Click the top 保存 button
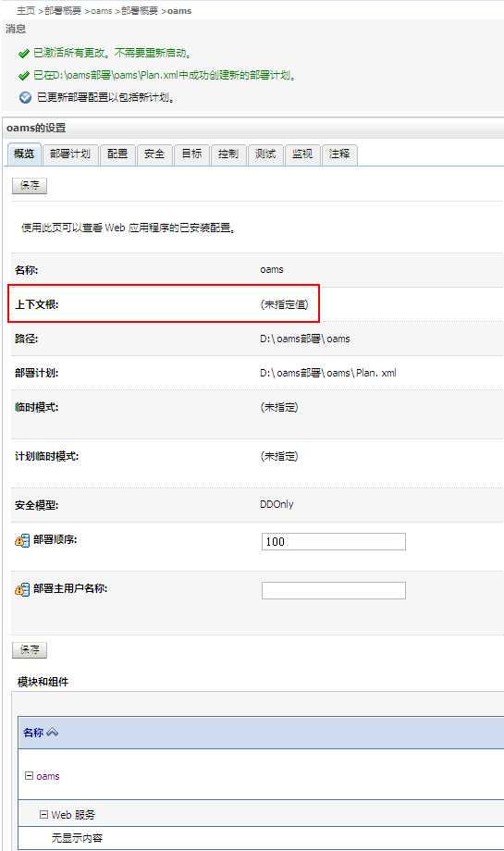The height and width of the screenshot is (851, 504). [x=30, y=186]
